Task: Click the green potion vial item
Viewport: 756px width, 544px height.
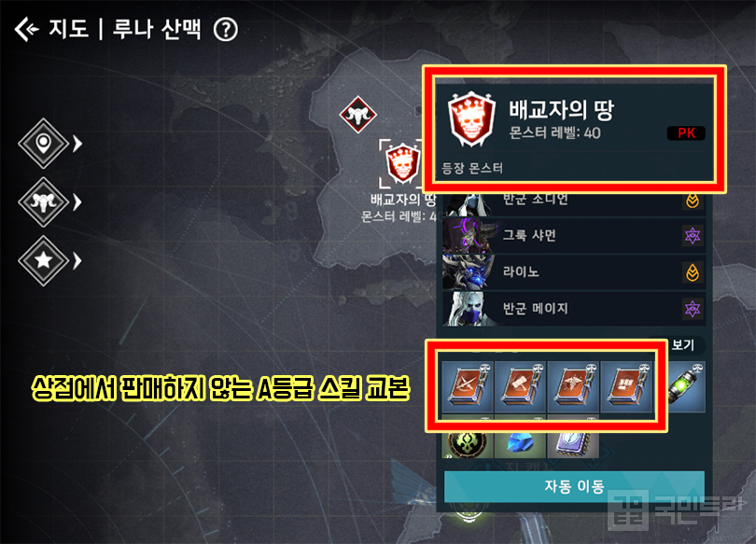Action: click(686, 387)
